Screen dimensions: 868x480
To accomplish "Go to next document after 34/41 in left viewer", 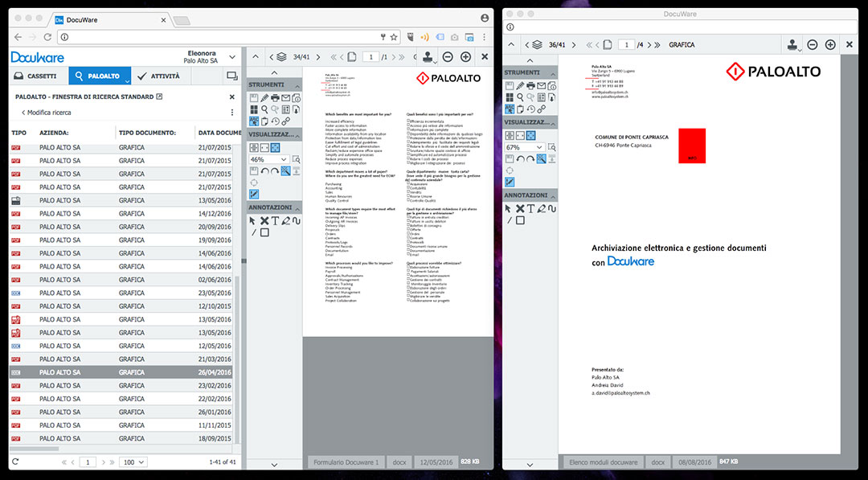I will pyautogui.click(x=319, y=56).
